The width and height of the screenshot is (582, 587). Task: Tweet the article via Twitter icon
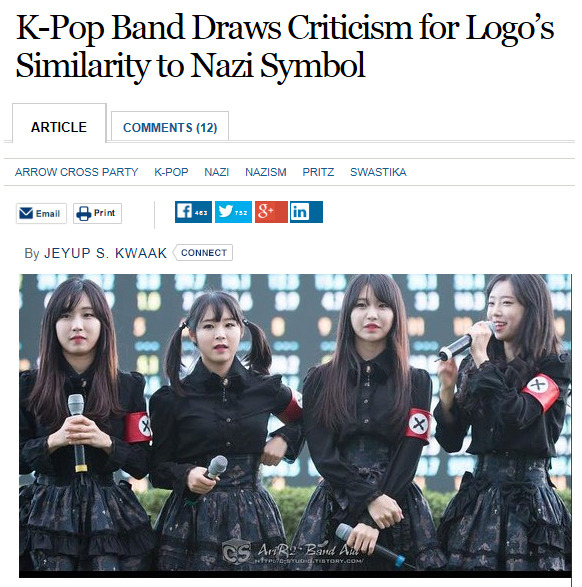coord(233,212)
